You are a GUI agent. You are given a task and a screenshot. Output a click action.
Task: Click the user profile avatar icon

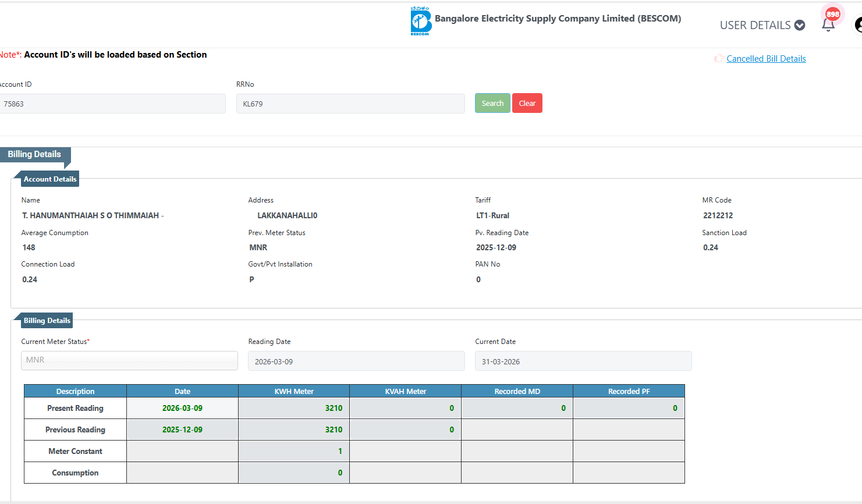pyautogui.click(x=858, y=25)
